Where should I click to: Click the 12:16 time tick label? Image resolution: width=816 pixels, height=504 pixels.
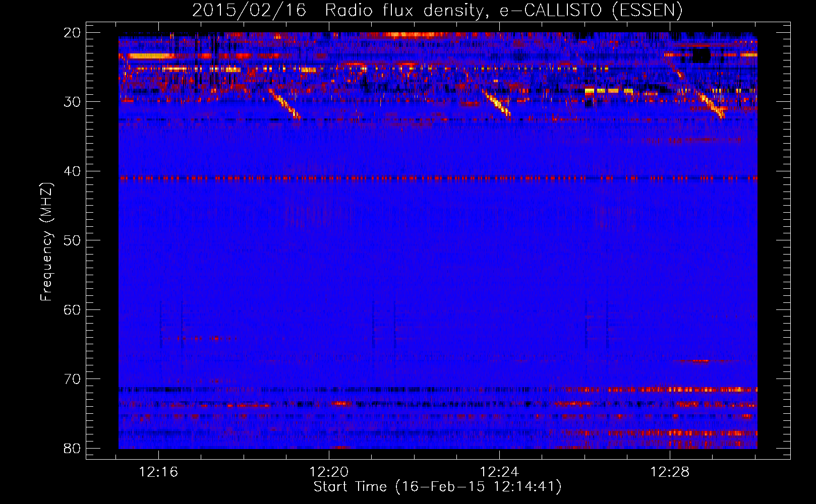point(159,472)
